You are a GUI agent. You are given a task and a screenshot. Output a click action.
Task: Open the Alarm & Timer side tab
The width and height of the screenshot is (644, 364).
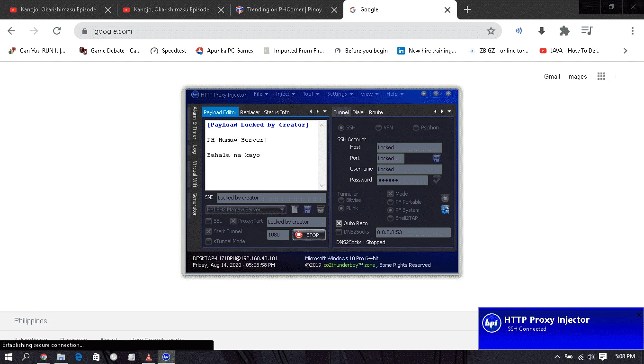(194, 123)
